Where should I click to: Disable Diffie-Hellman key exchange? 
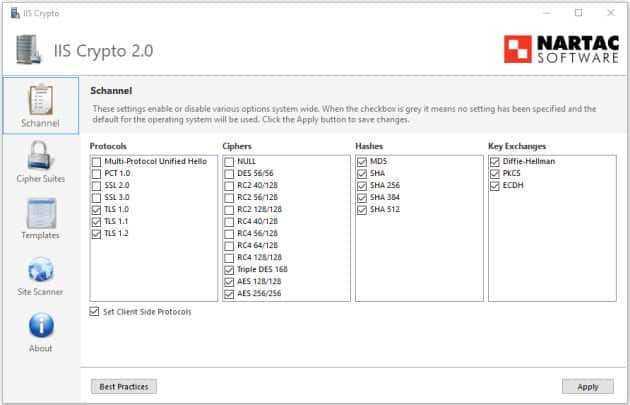pyautogui.click(x=495, y=162)
